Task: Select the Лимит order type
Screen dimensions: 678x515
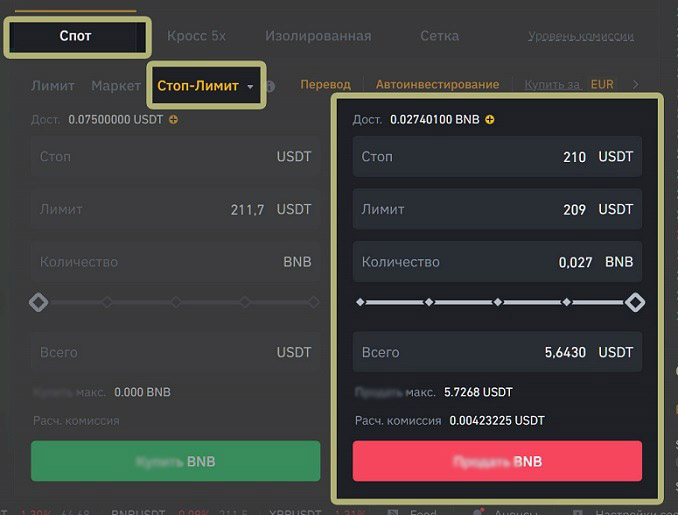Action: pyautogui.click(x=53, y=86)
